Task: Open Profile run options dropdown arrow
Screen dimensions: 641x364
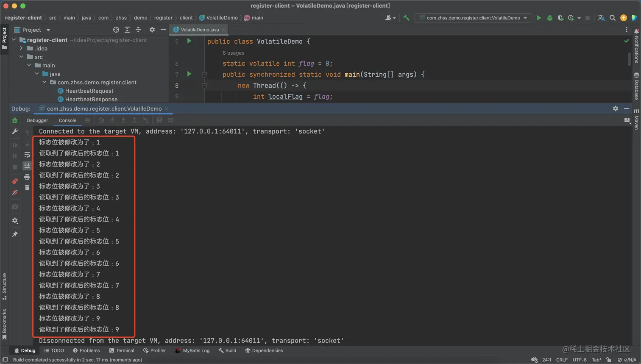Action: [579, 18]
